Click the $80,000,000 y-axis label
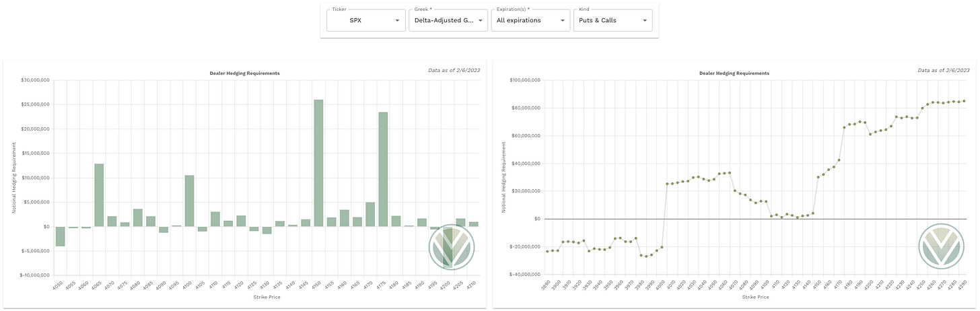The height and width of the screenshot is (311, 980). 526,108
